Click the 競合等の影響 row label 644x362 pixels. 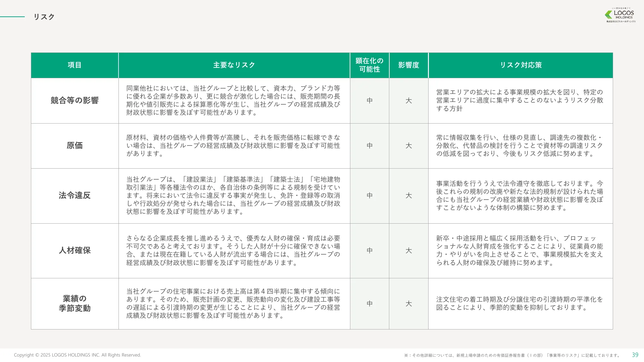(74, 100)
